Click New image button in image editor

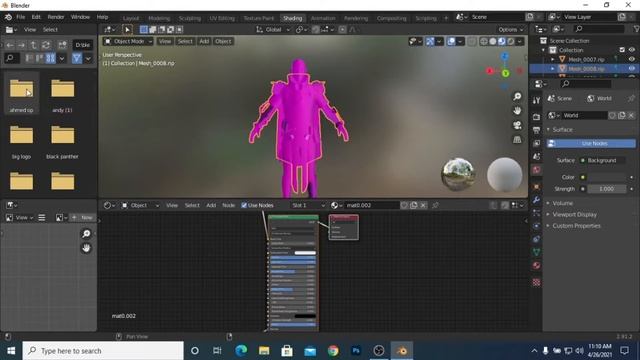point(82,218)
